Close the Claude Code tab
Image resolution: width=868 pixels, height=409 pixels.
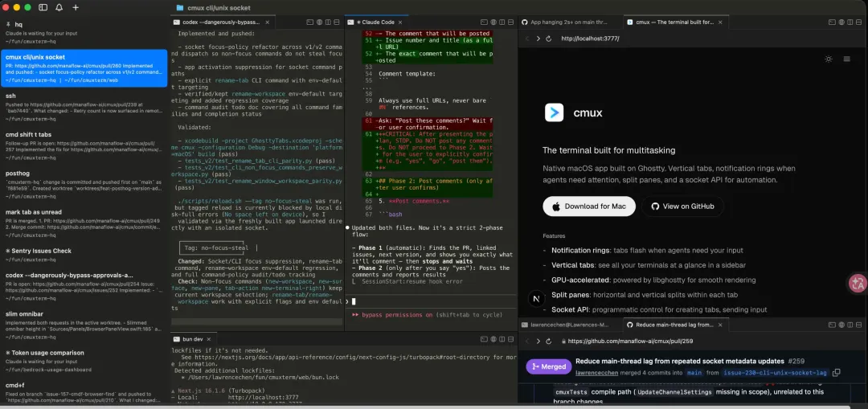401,22
